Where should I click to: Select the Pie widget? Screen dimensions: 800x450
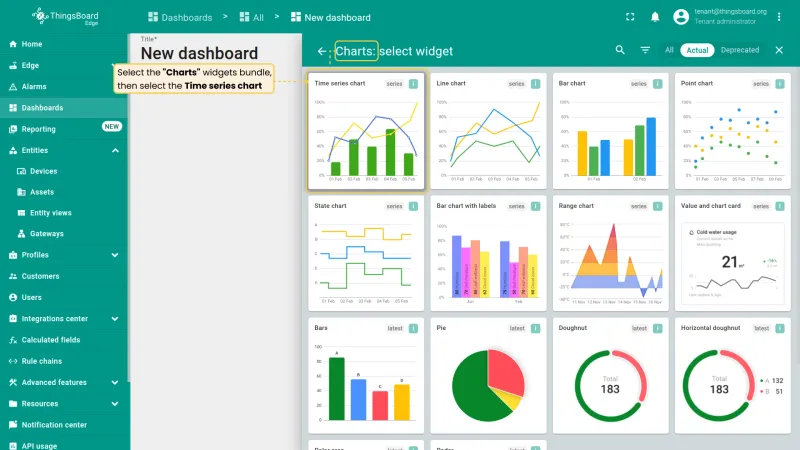tap(488, 376)
